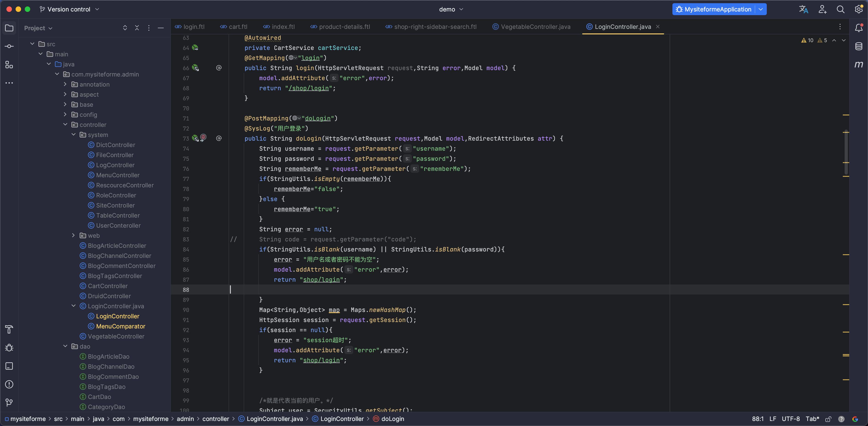Image resolution: width=868 pixels, height=426 pixels.
Task: Open the MysiteformeApplication run configuration dropdown
Action: [x=761, y=9]
